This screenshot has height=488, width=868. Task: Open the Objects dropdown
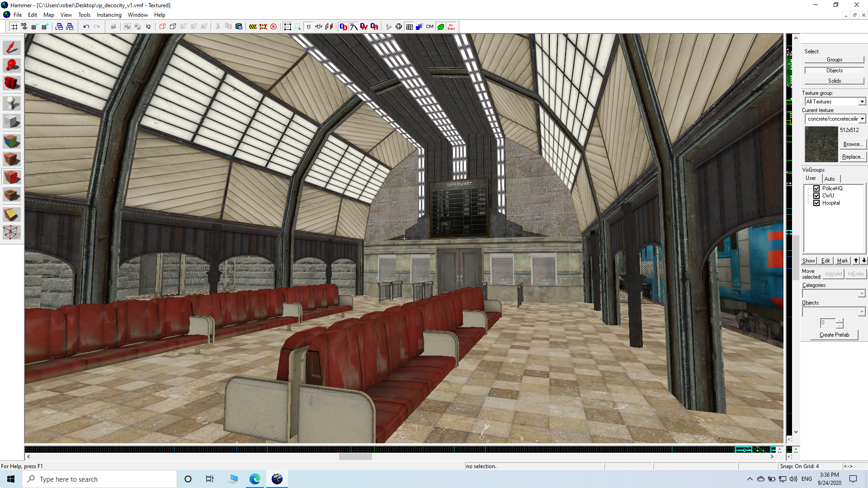pos(862,312)
